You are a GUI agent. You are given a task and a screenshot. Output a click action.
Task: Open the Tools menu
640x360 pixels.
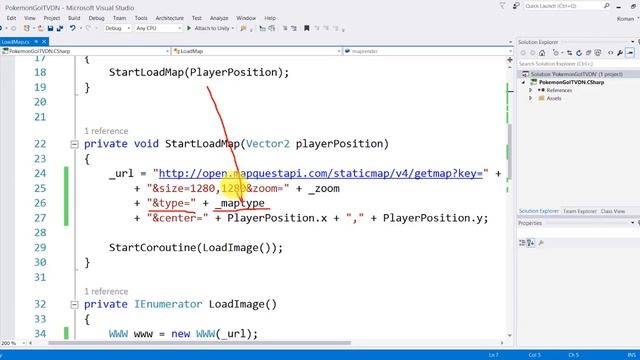pos(141,18)
